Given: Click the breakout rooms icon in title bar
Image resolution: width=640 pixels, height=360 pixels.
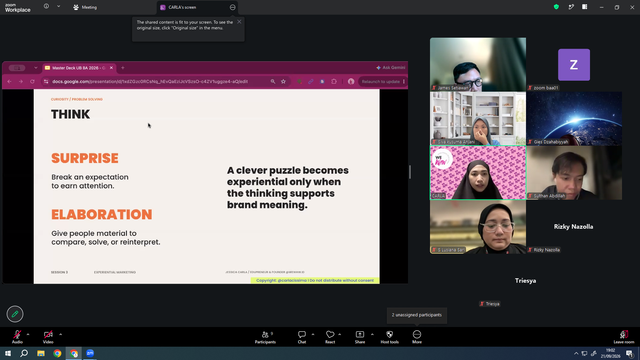Looking at the screenshot, I should 571,7.
